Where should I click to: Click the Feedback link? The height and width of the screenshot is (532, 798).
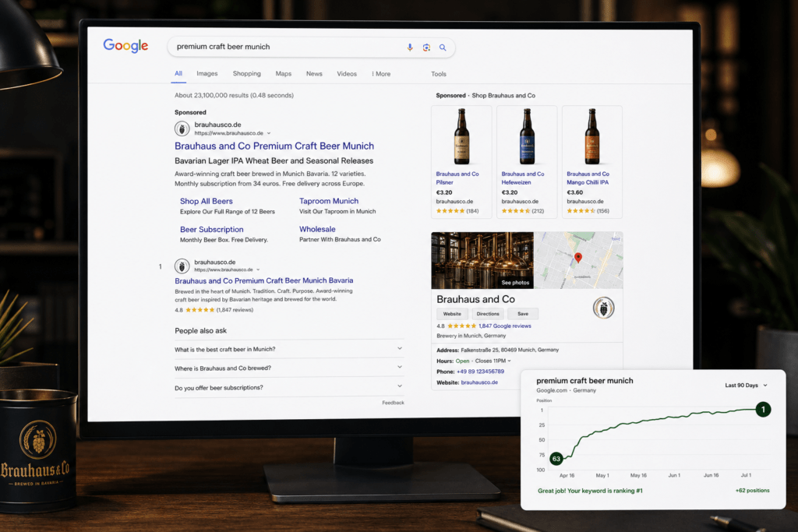[393, 402]
